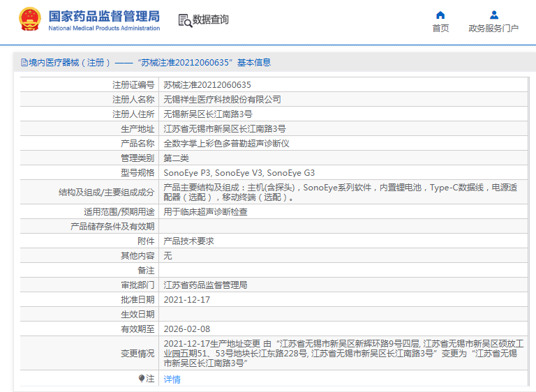Select the page heading 境内医疗器械（注册）基本信息
Image resolution: width=536 pixels, height=392 pixels.
[150, 63]
